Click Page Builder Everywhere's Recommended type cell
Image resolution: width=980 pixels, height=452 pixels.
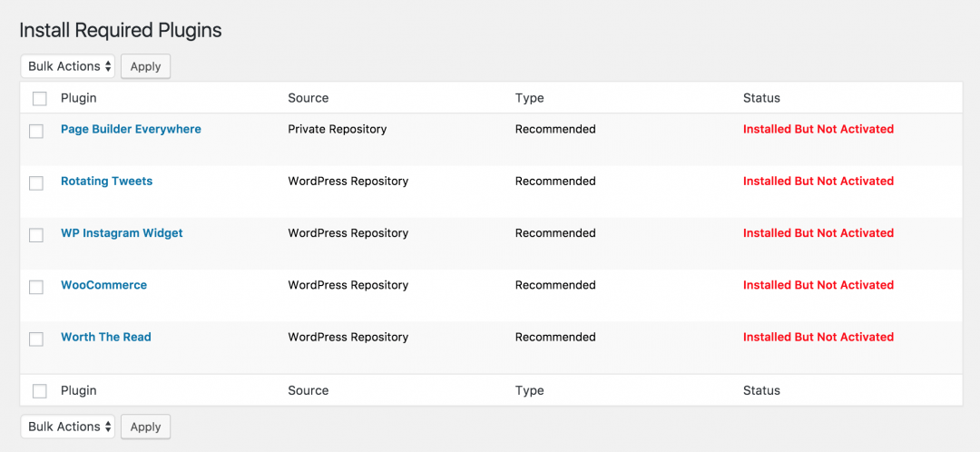click(555, 130)
